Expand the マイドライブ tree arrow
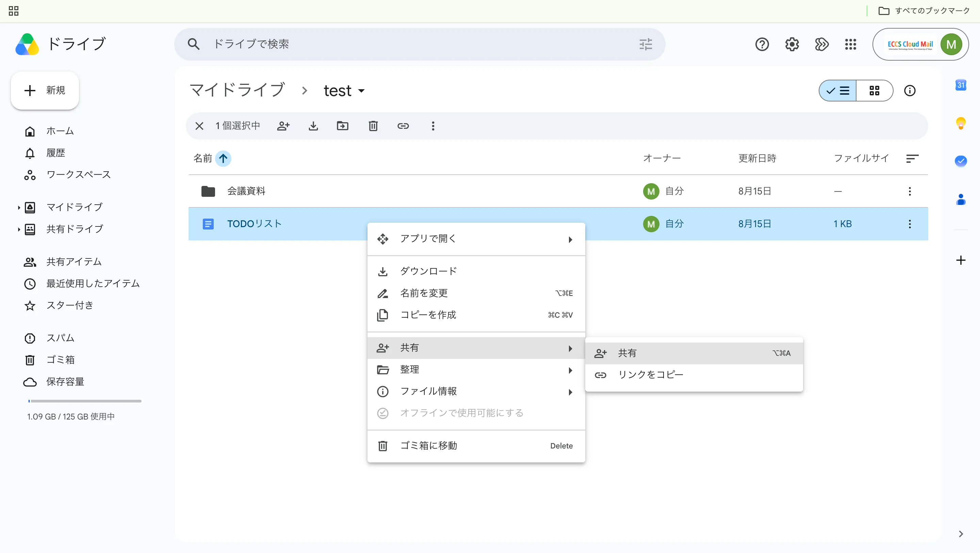This screenshot has height=553, width=980. (19, 207)
